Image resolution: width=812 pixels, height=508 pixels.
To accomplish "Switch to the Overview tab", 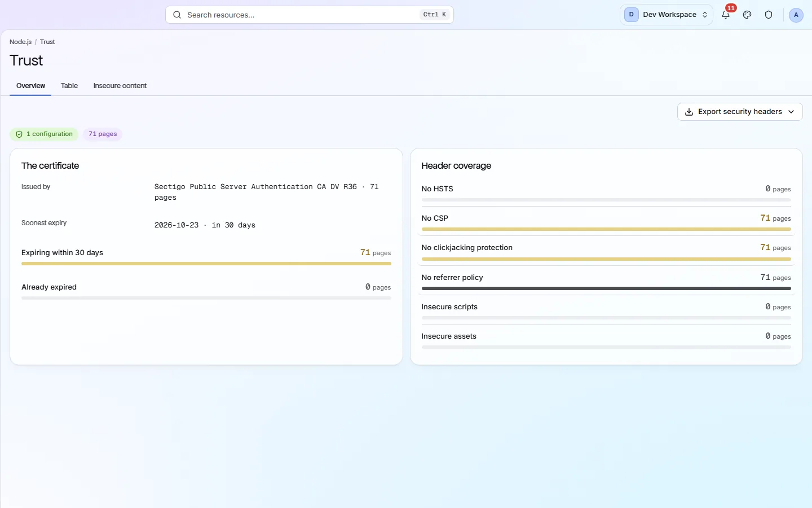I will pyautogui.click(x=30, y=86).
